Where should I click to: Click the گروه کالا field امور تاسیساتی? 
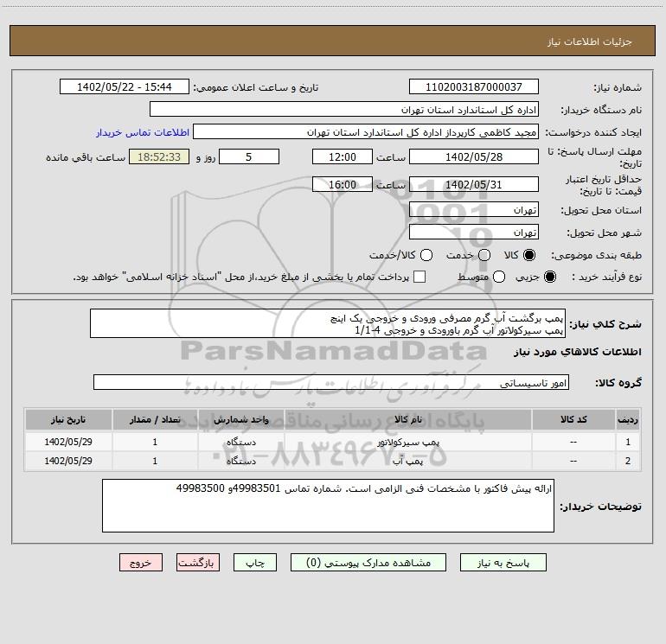[331, 382]
